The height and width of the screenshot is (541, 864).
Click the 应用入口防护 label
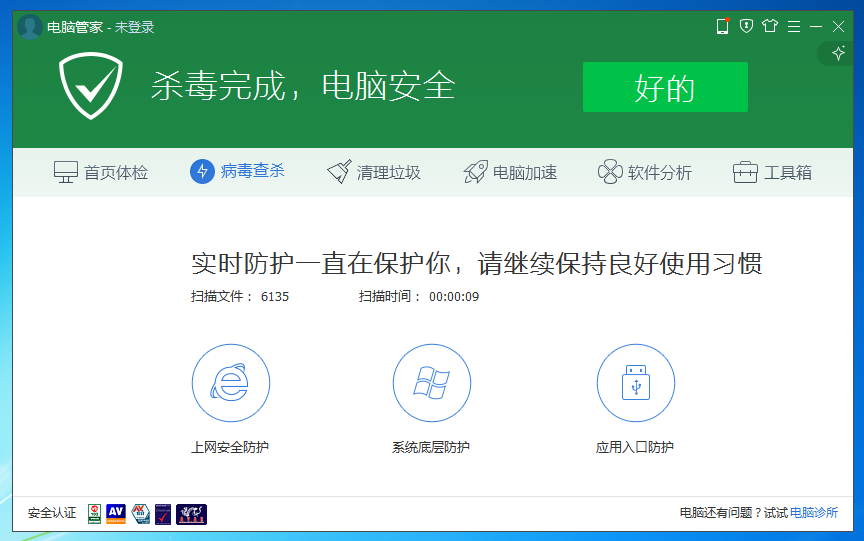click(x=635, y=447)
